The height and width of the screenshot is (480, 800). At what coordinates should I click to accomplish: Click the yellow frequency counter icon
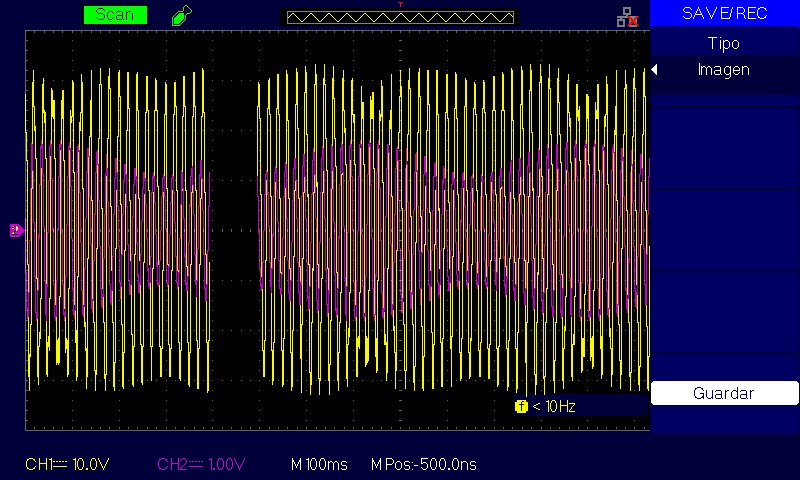click(521, 407)
